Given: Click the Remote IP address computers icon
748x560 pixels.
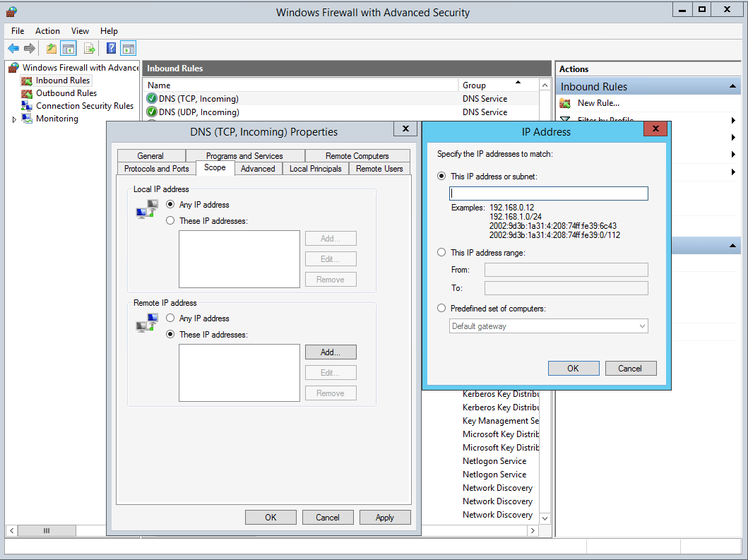Looking at the screenshot, I should (x=147, y=323).
